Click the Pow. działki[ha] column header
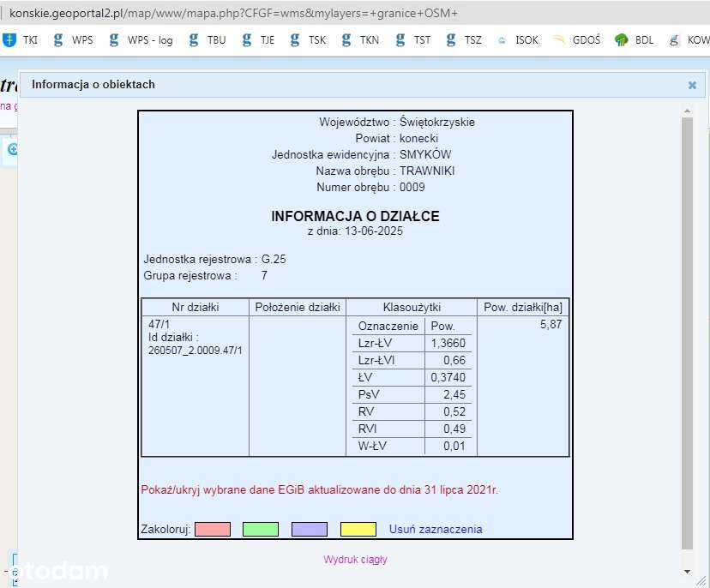Viewport: 710px width, 588px height. tap(523, 308)
